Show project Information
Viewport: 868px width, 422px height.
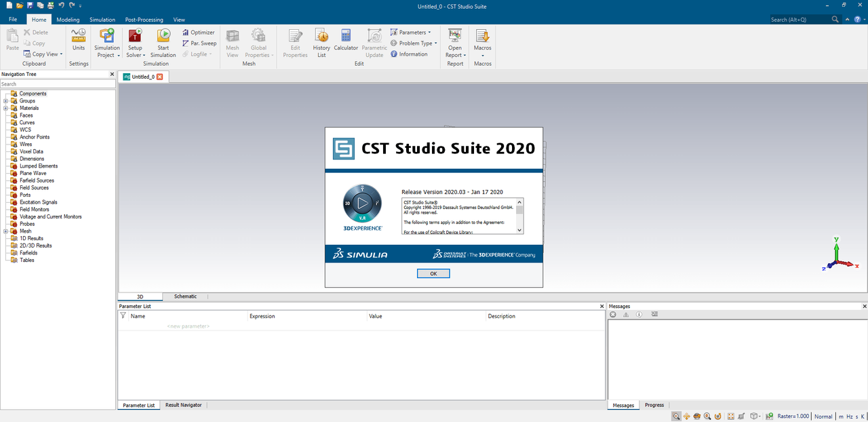pos(409,54)
